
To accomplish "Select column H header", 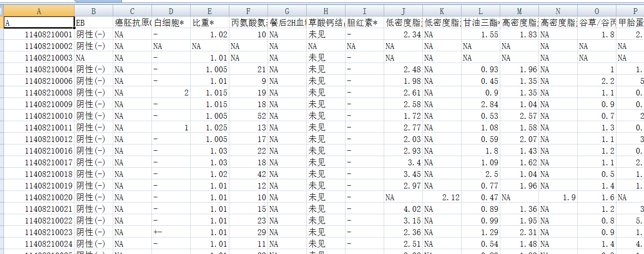I will pos(326,11).
